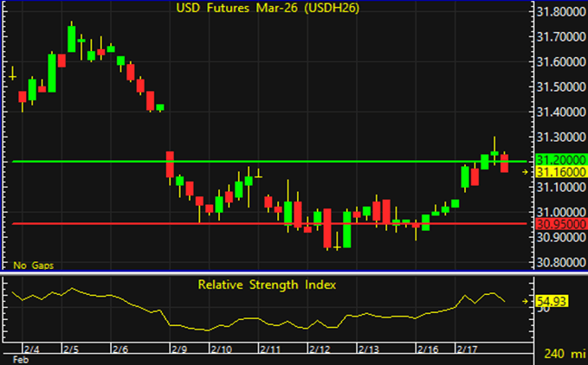Click the No Gaps label
This screenshot has width=588, height=365.
tap(32, 266)
